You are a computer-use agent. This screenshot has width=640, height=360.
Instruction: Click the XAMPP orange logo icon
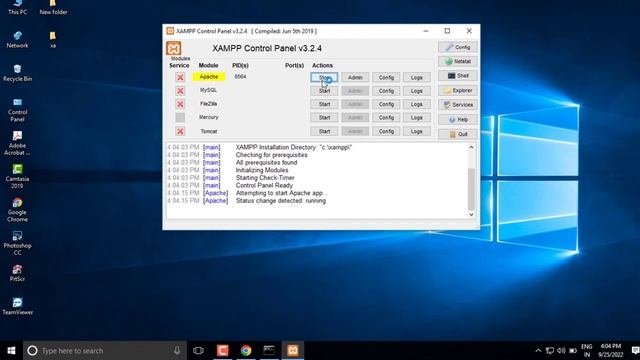(173, 48)
